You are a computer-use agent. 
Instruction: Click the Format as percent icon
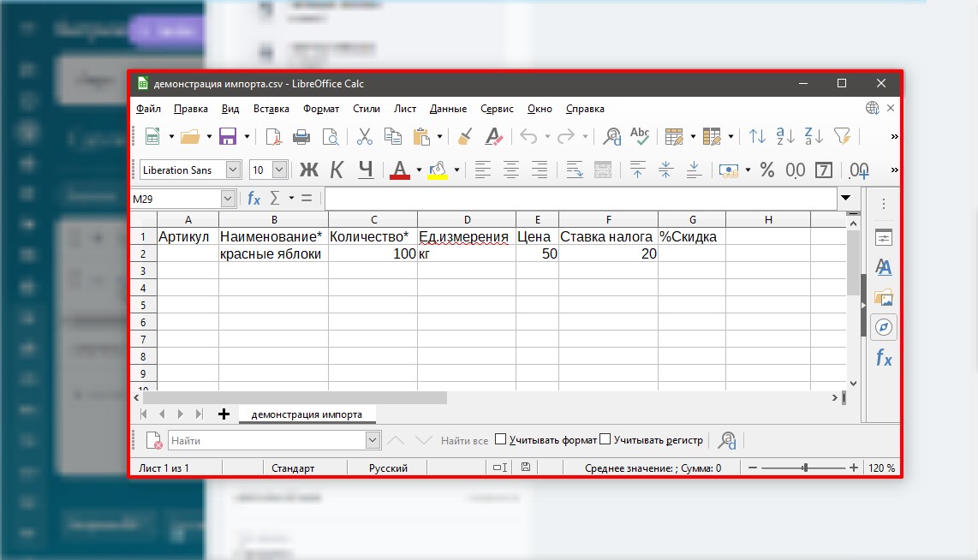tap(767, 170)
